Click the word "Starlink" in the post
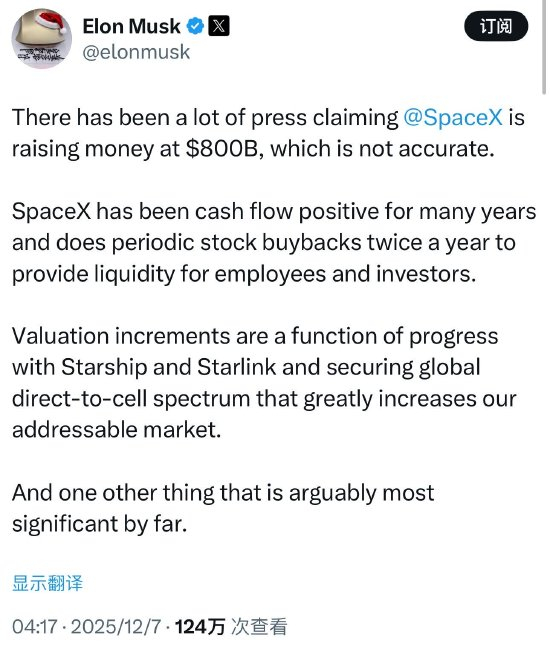The height and width of the screenshot is (646, 550). click(236, 367)
